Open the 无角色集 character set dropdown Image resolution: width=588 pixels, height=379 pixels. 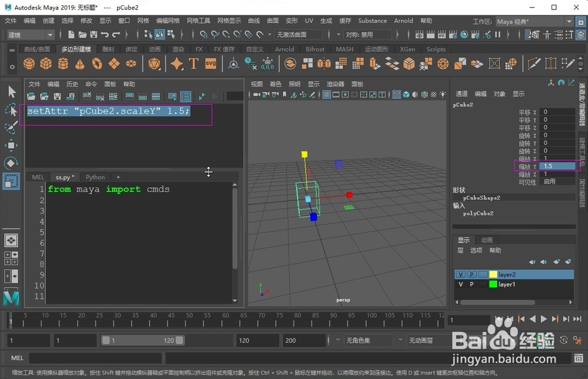(368, 340)
